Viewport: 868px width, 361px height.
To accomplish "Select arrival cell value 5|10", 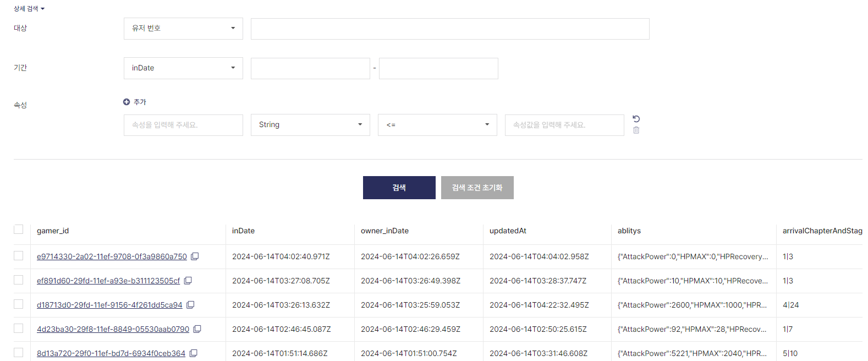I will pos(790,353).
